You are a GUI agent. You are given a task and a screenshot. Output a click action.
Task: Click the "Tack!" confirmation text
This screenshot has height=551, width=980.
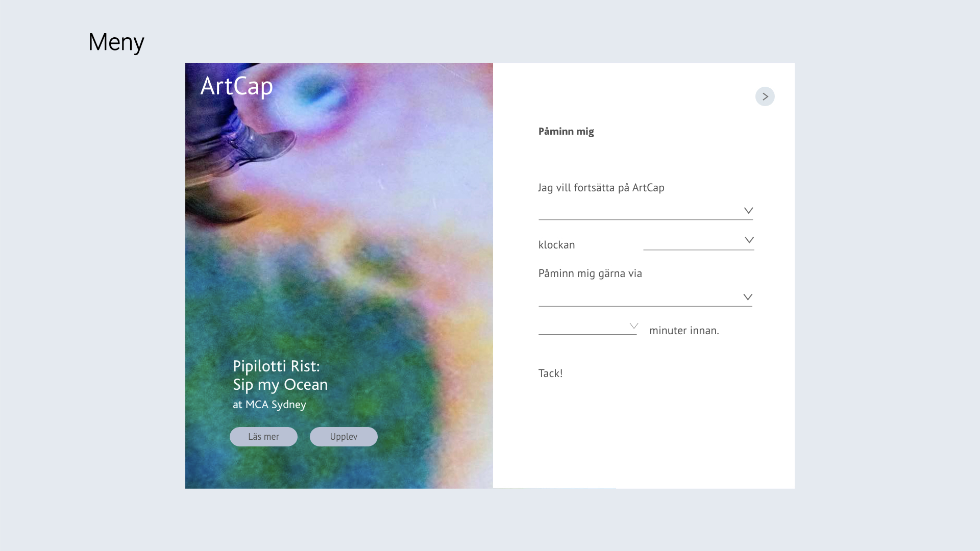(550, 373)
